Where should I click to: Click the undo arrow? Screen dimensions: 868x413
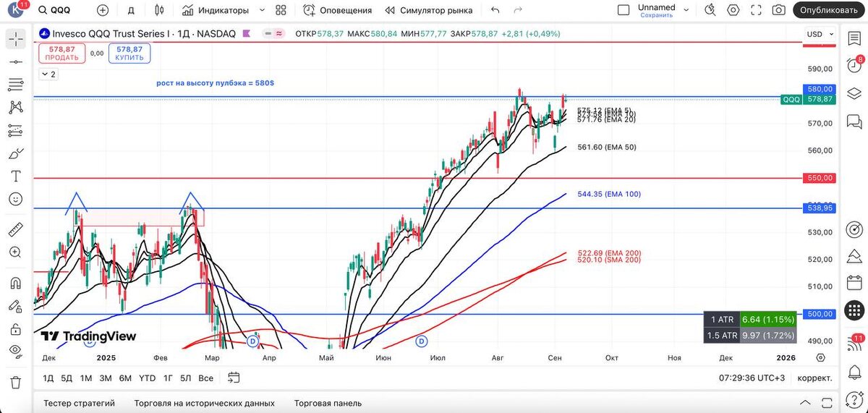click(x=495, y=10)
